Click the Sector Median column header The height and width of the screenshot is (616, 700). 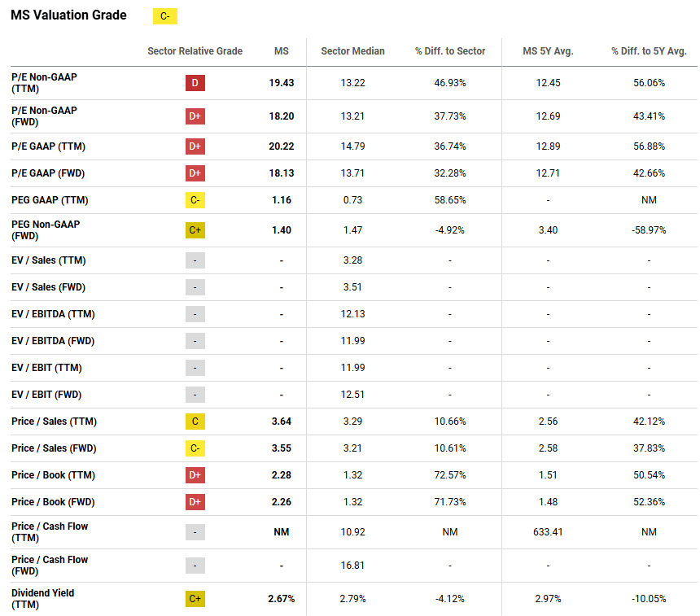352,51
